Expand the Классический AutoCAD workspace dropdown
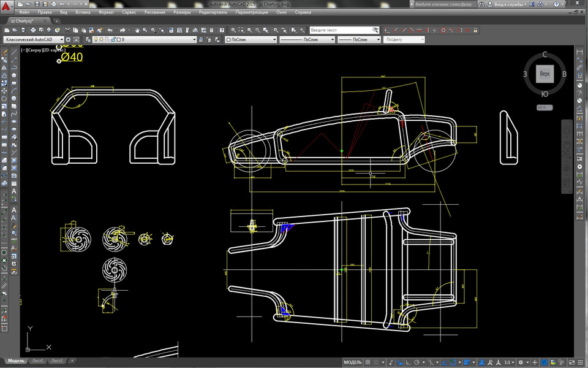 coord(61,39)
